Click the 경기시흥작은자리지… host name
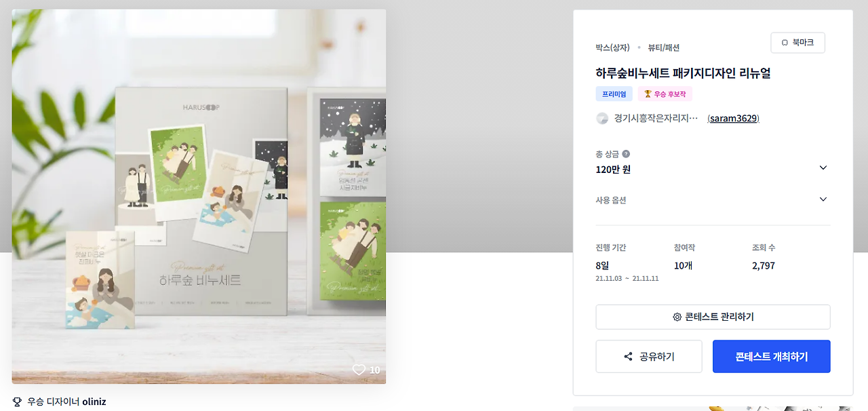This screenshot has height=411, width=868. tap(656, 118)
